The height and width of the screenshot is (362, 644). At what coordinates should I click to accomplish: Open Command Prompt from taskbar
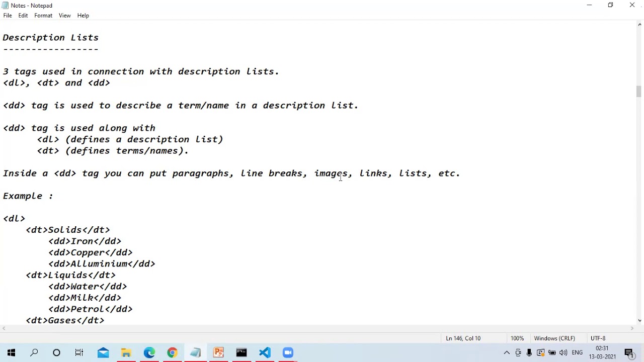[x=242, y=352]
